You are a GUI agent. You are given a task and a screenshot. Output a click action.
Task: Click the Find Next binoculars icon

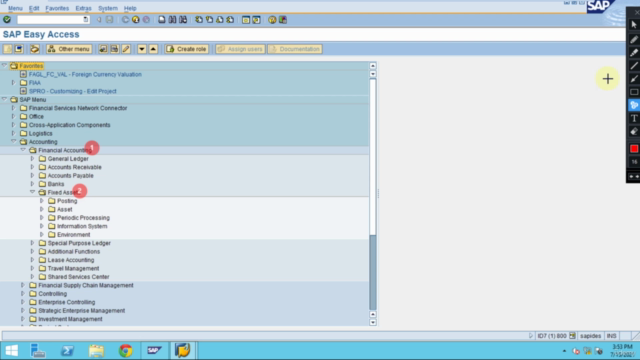[183, 20]
